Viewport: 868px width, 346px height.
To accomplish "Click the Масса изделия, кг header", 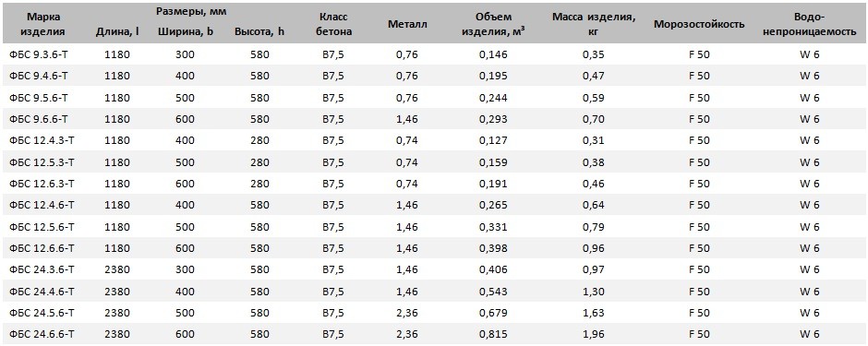I will coord(594,24).
